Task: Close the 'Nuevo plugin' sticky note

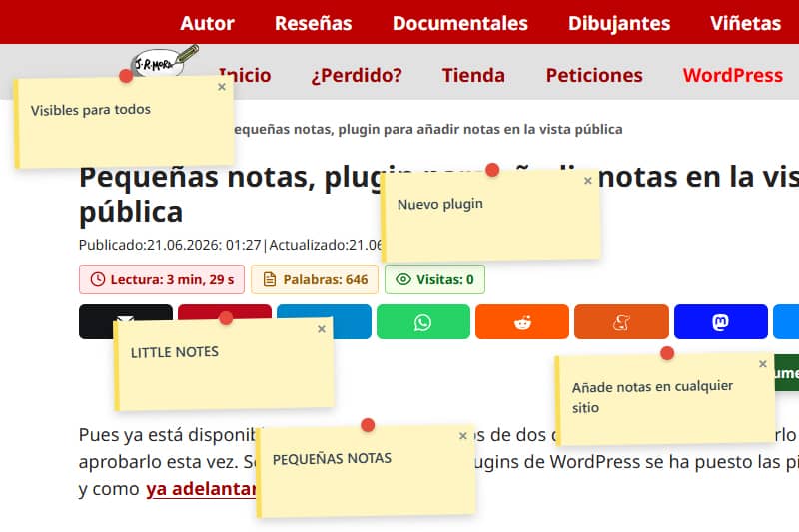Action: (588, 181)
